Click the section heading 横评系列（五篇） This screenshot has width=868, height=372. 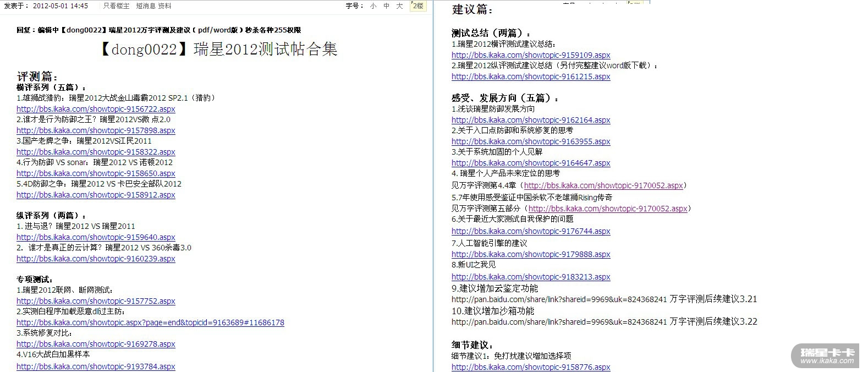point(52,87)
